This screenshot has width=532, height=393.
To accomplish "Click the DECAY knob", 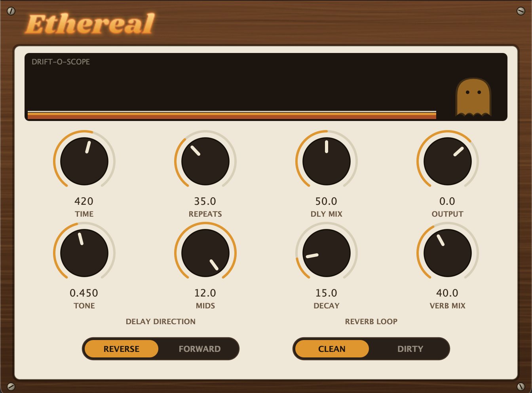I will (x=327, y=253).
